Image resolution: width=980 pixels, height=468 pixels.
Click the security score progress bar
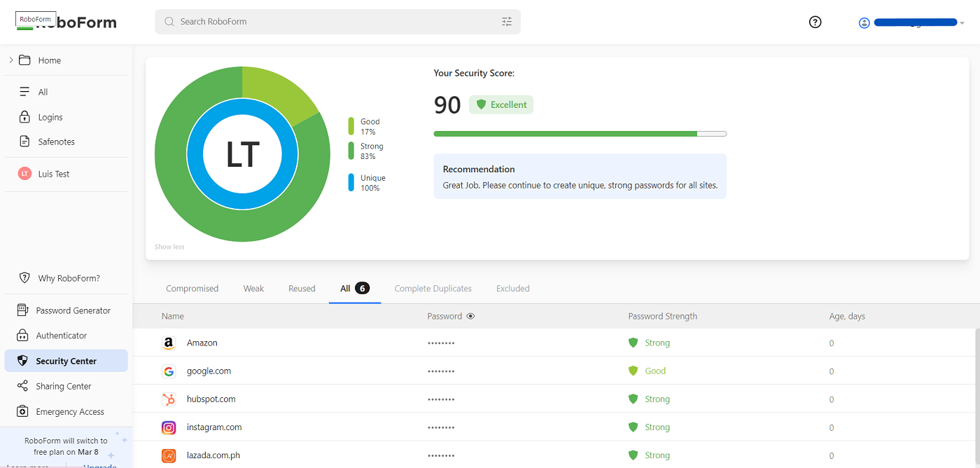click(x=580, y=134)
